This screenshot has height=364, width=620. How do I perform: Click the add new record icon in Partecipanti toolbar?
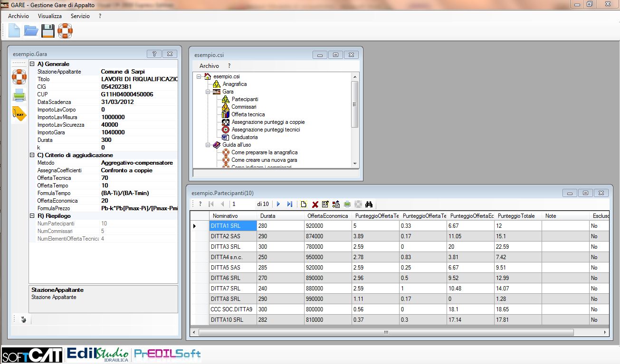coord(304,204)
